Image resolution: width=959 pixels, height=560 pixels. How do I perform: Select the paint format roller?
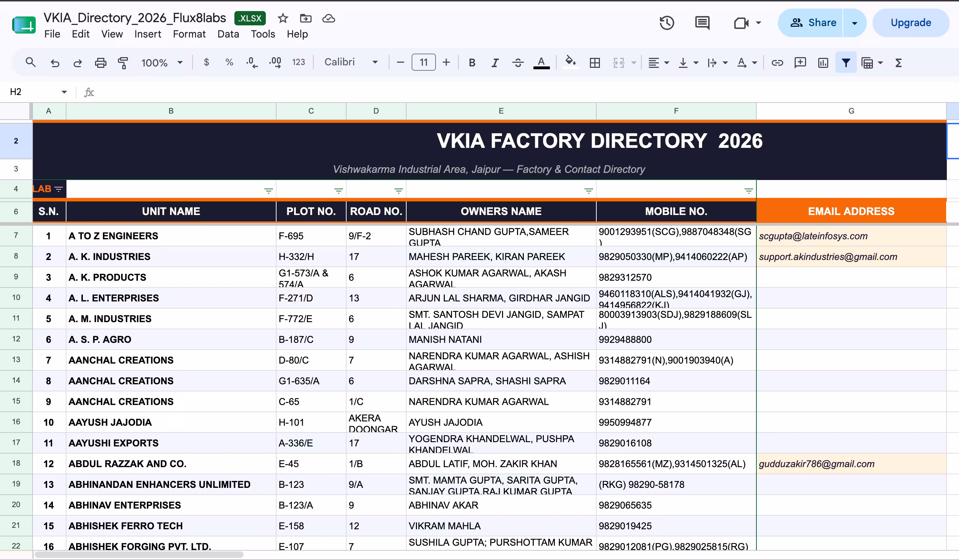[123, 63]
